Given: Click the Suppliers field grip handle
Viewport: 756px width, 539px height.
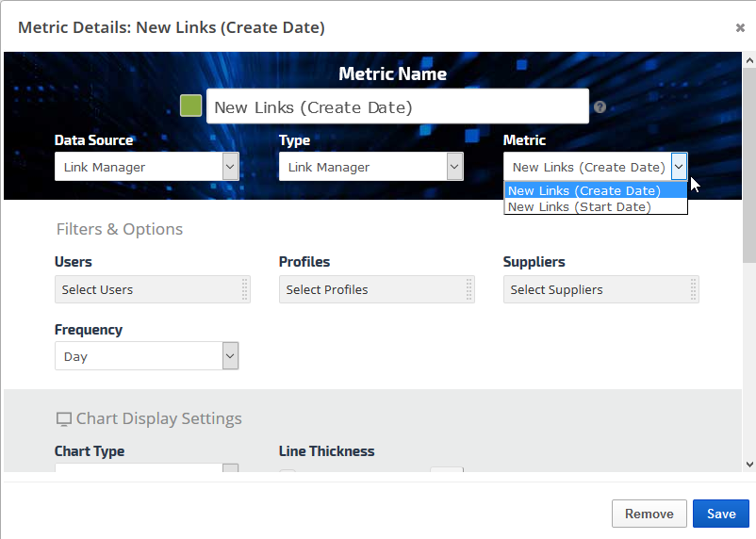Looking at the screenshot, I should coord(694,289).
